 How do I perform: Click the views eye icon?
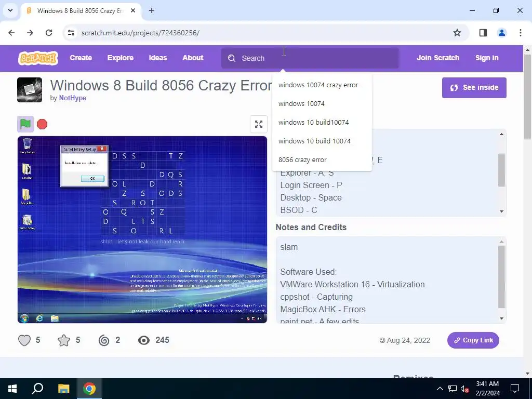point(144,340)
